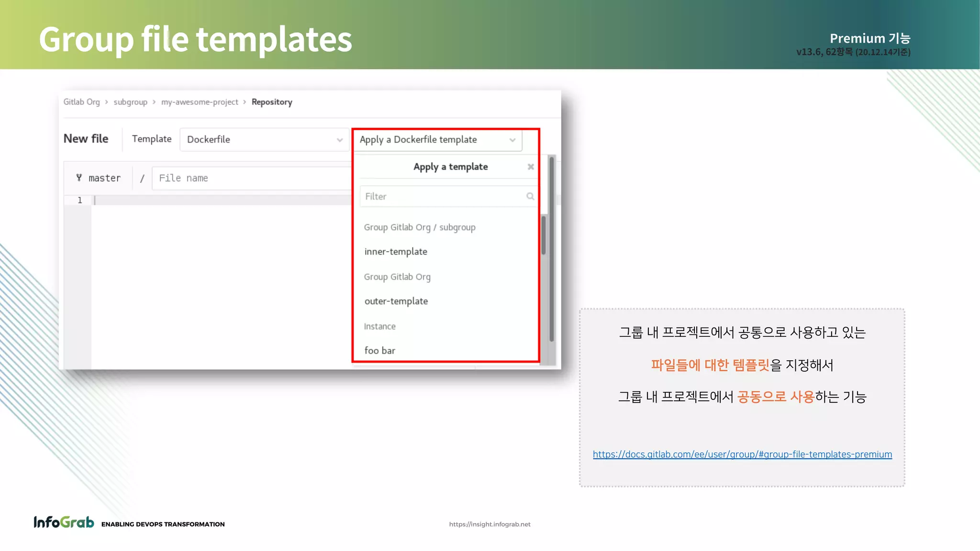The width and height of the screenshot is (980, 551).
Task: Click the outer page scrollbar beside dropdown
Action: pos(551,249)
